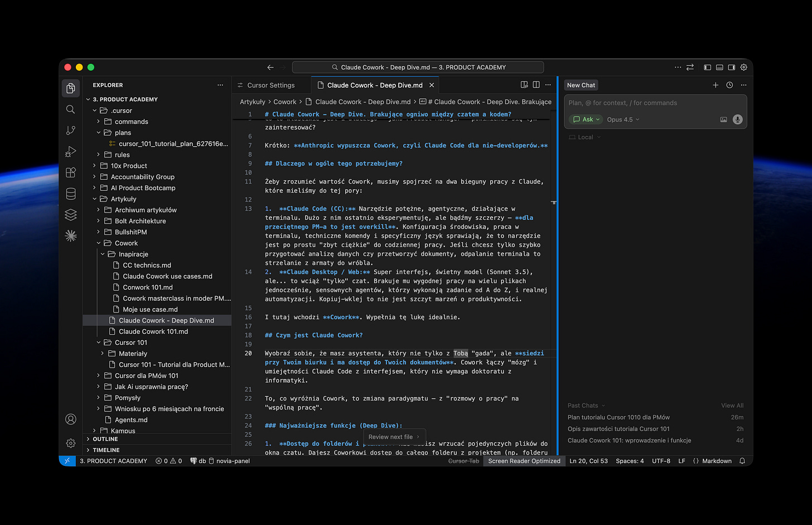
Task: Open the title bar ellipsis menu
Action: click(678, 67)
